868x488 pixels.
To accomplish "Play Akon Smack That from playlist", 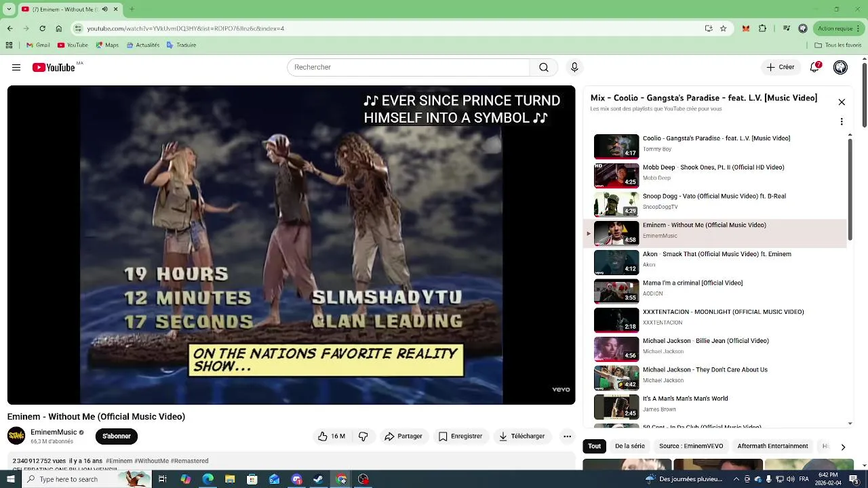I will pyautogui.click(x=715, y=262).
